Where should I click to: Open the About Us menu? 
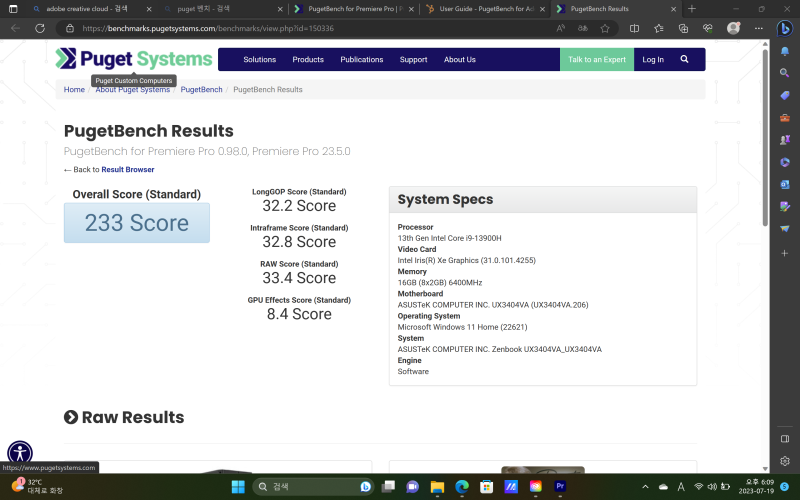pyautogui.click(x=460, y=59)
